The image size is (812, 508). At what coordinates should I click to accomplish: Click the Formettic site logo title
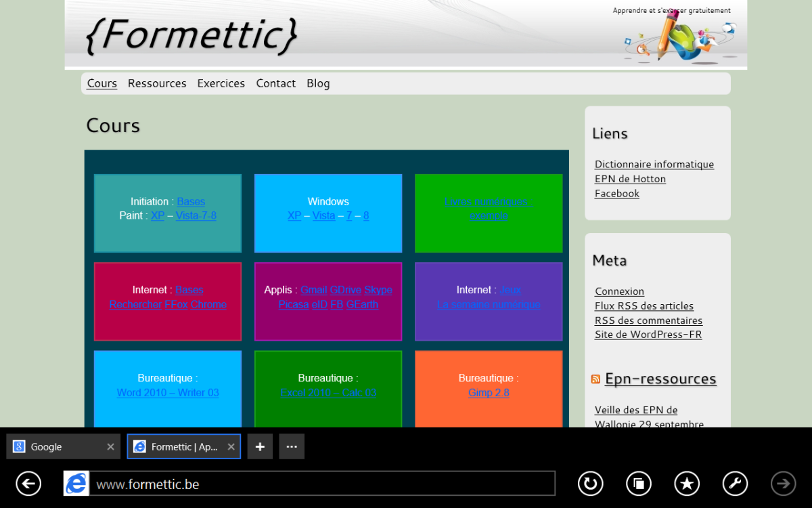click(191, 34)
